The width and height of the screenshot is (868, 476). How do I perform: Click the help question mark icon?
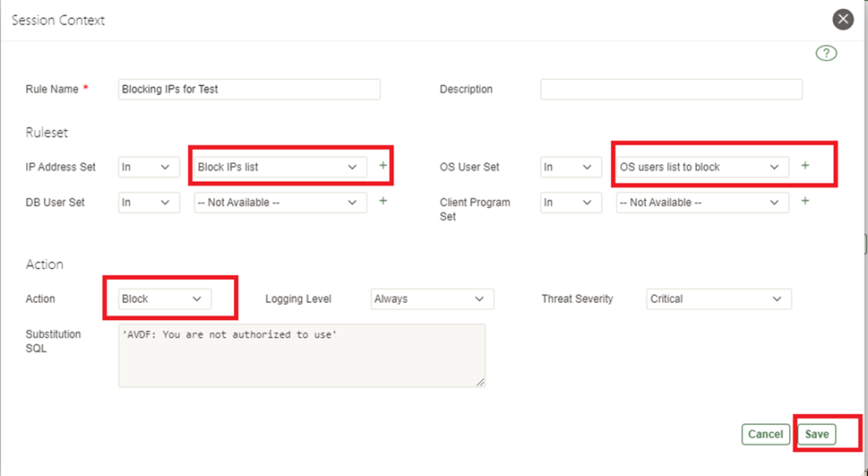[826, 53]
